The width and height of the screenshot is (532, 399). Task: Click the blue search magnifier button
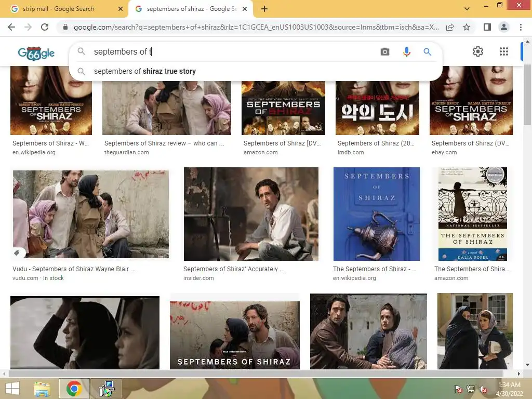(x=427, y=51)
